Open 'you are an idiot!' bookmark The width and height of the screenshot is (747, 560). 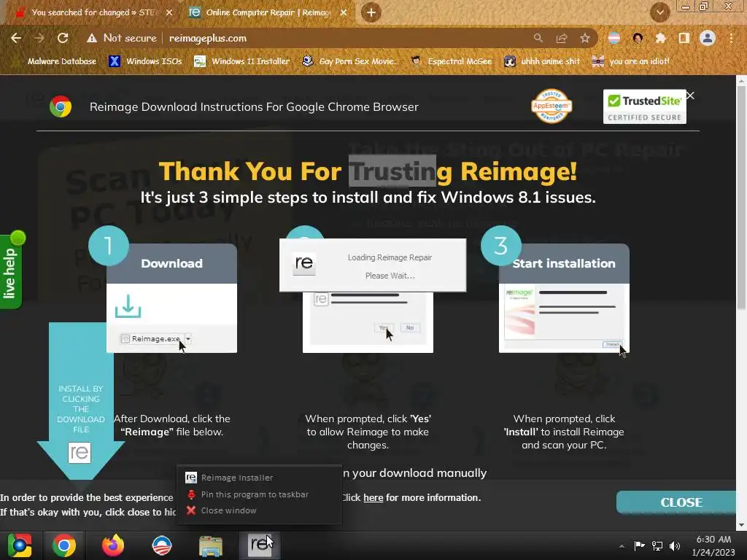tap(630, 61)
